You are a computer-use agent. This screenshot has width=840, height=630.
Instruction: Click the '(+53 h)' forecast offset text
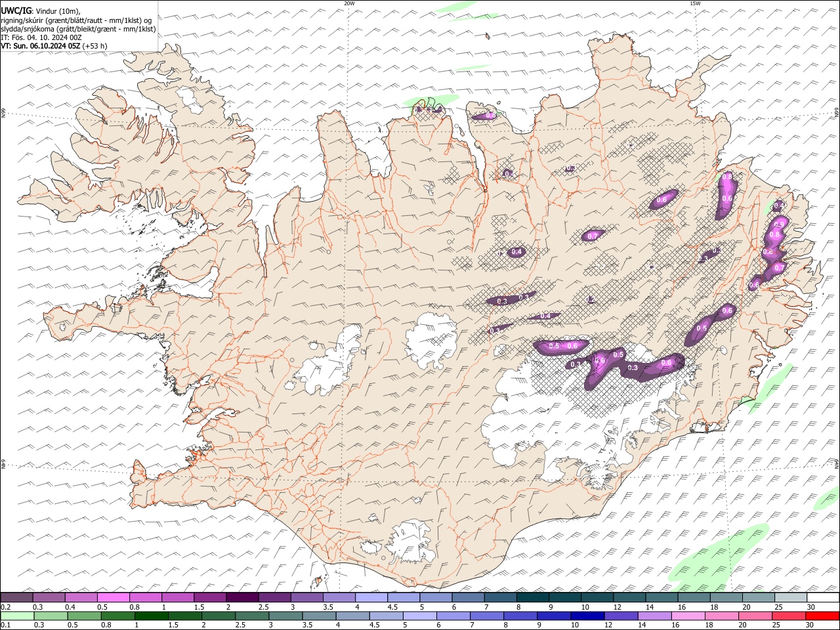click(x=95, y=46)
